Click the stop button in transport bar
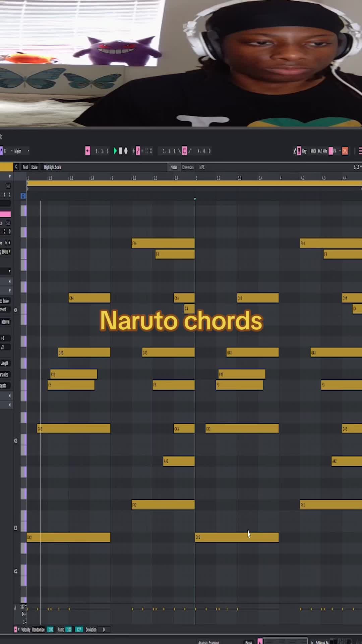 pyautogui.click(x=120, y=151)
